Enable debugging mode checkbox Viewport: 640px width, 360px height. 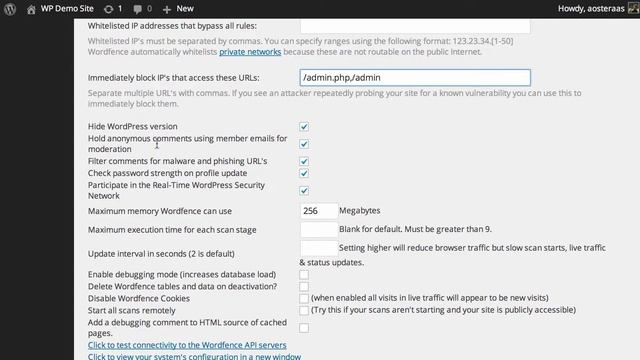click(304, 275)
